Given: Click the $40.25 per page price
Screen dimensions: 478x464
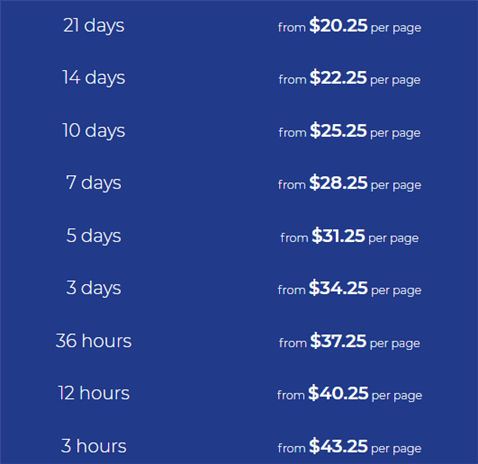Looking at the screenshot, I should (x=350, y=393).
